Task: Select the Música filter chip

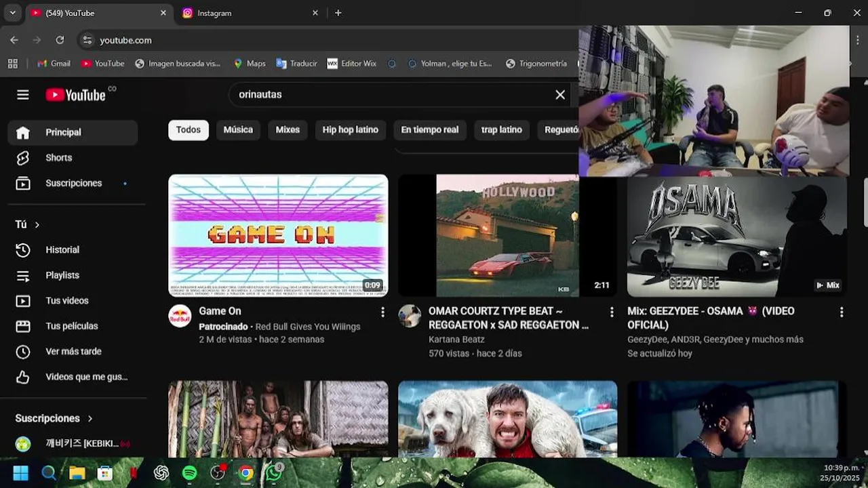Action: (238, 129)
